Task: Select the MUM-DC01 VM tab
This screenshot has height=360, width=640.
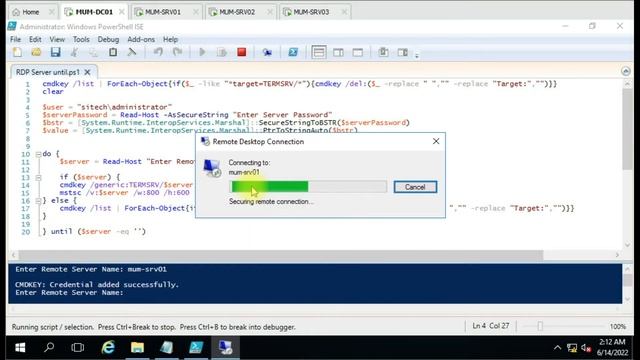Action: [x=94, y=12]
